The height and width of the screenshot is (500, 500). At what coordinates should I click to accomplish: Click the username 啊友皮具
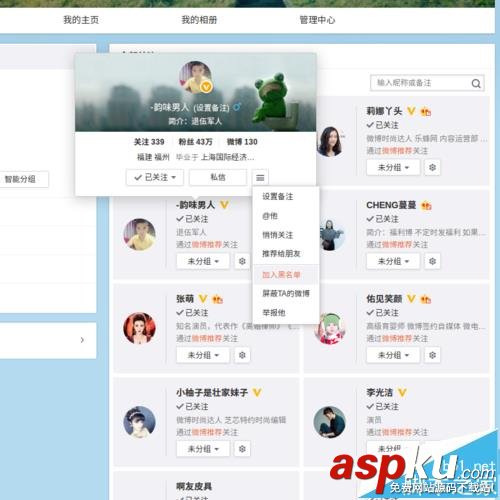[x=194, y=486]
